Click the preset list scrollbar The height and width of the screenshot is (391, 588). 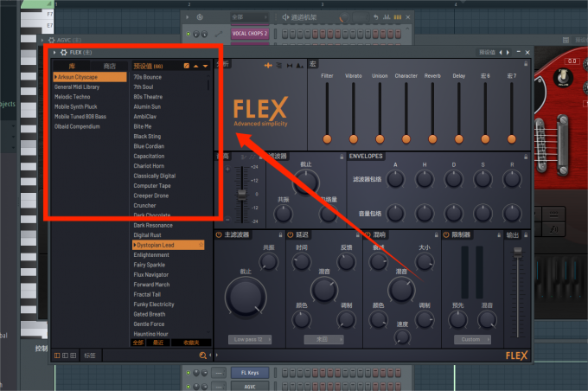pyautogui.click(x=208, y=83)
